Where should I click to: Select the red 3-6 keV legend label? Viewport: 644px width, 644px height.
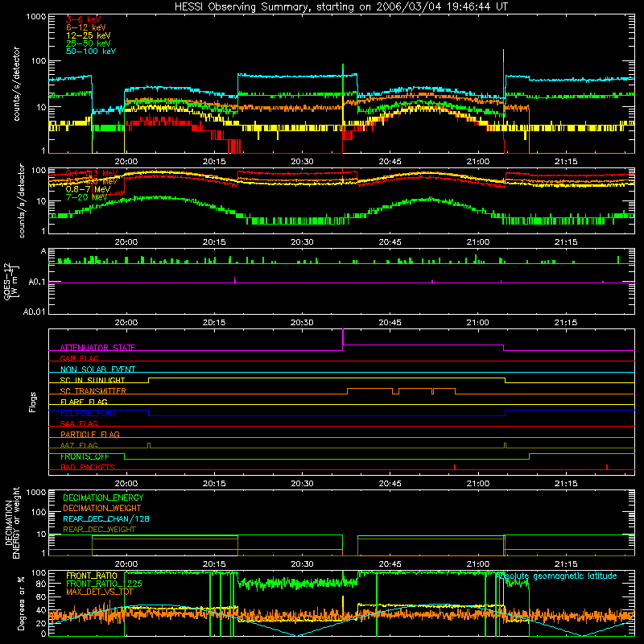click(83, 19)
